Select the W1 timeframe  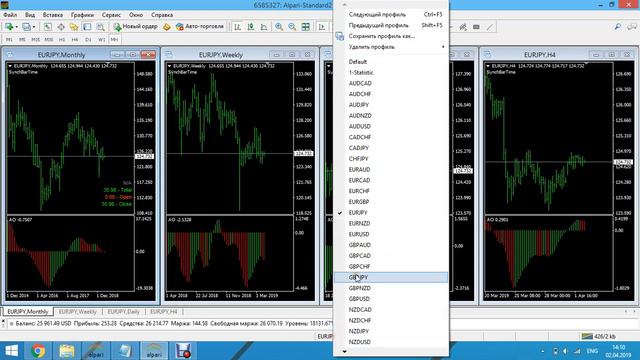(x=101, y=40)
